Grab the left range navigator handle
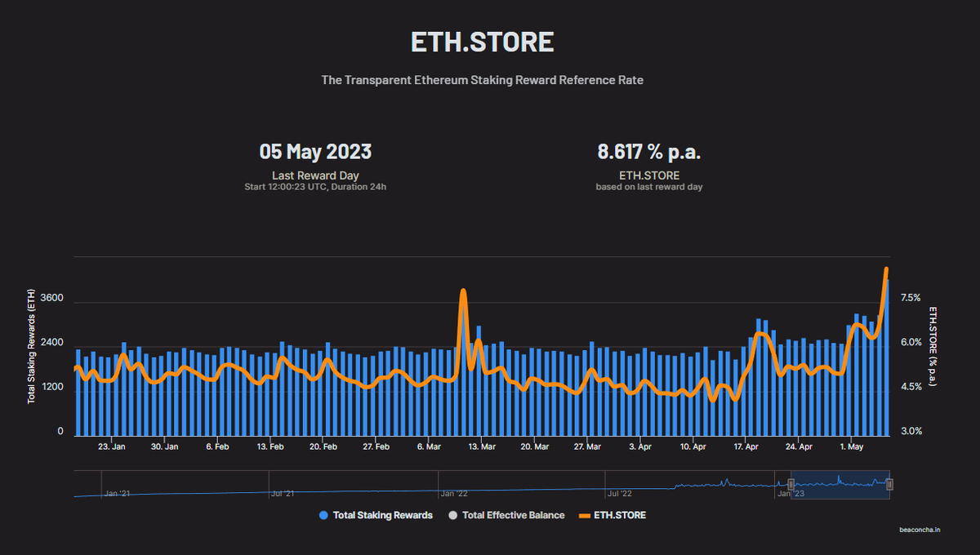 (791, 484)
